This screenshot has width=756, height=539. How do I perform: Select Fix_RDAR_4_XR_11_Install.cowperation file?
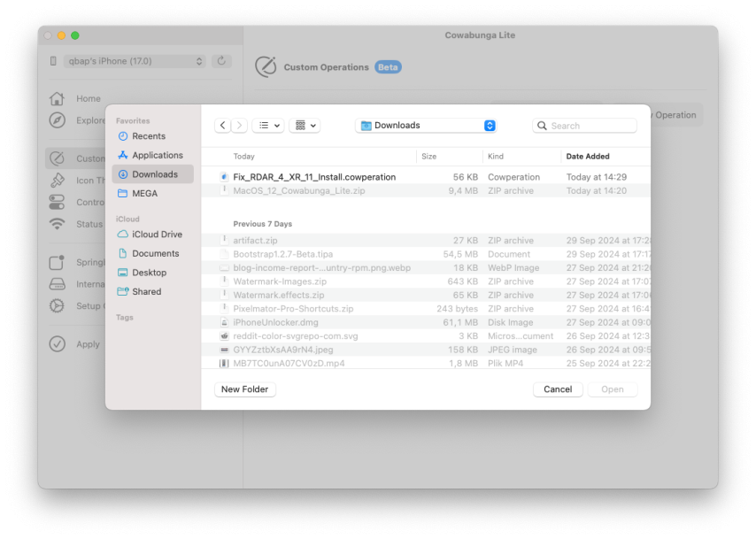(x=426, y=177)
